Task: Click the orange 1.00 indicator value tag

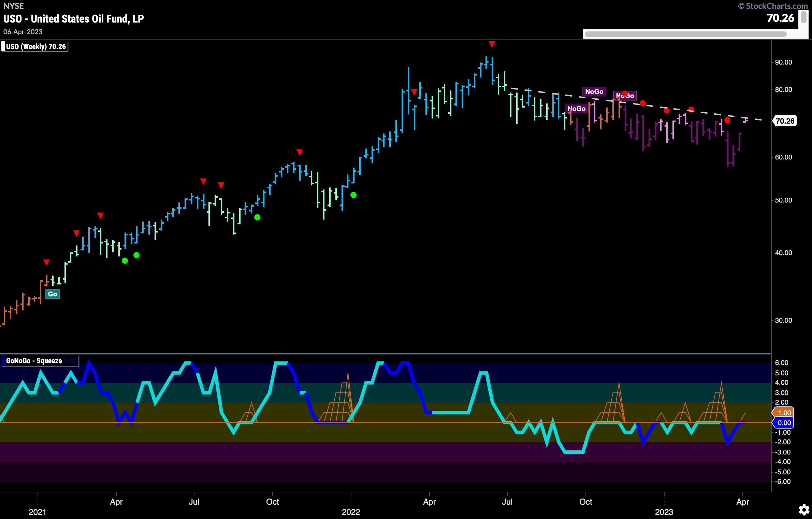Action: pos(784,413)
